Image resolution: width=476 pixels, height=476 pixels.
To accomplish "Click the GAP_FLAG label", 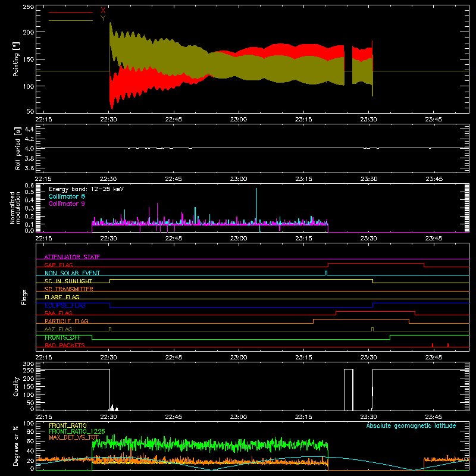I will coord(58,265).
